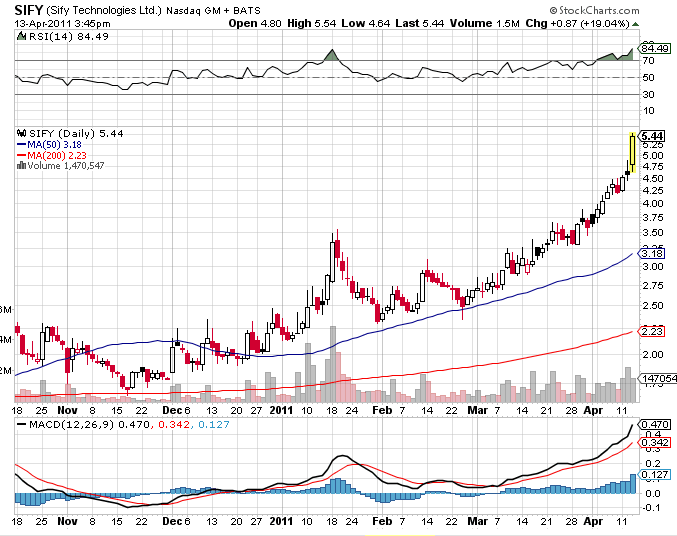Click the RSI indicator icon before RSI(14)
This screenshot has height=536, width=677.
[x=21, y=36]
